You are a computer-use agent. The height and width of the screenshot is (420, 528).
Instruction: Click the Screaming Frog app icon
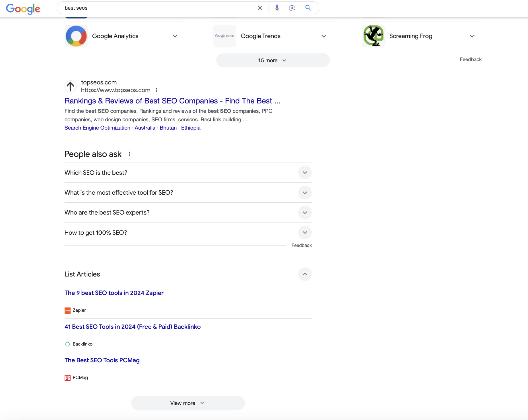(x=373, y=36)
